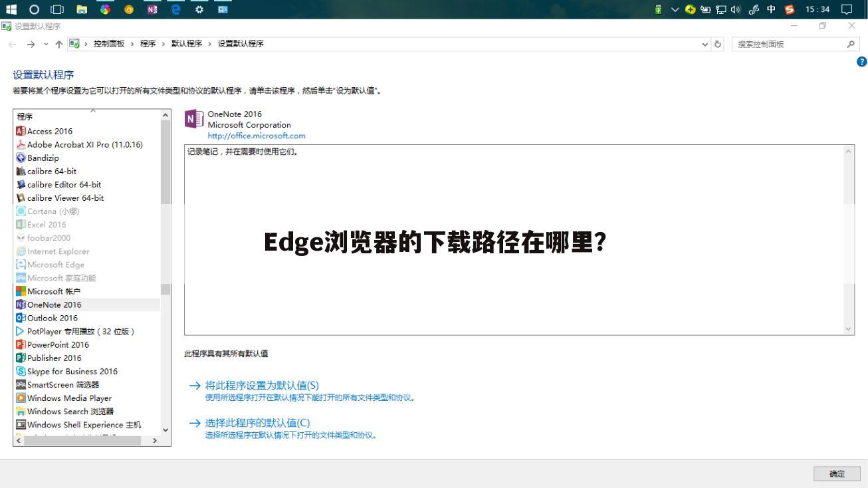Open OneNote from the taskbar
Screen dimensions: 868x488
(x=152, y=9)
